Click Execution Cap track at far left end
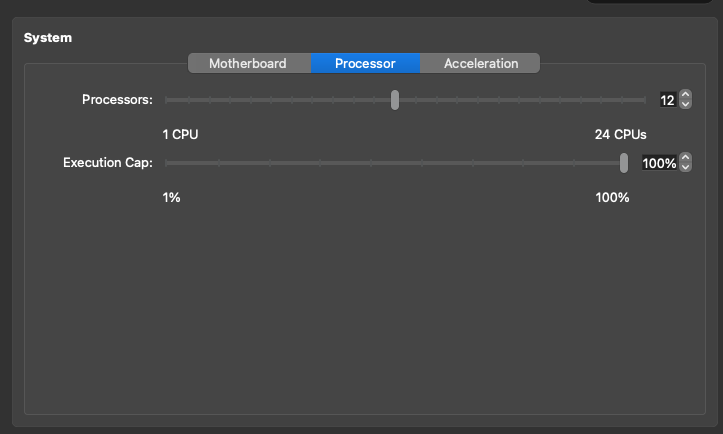Image resolution: width=723 pixels, height=434 pixels. [x=167, y=163]
